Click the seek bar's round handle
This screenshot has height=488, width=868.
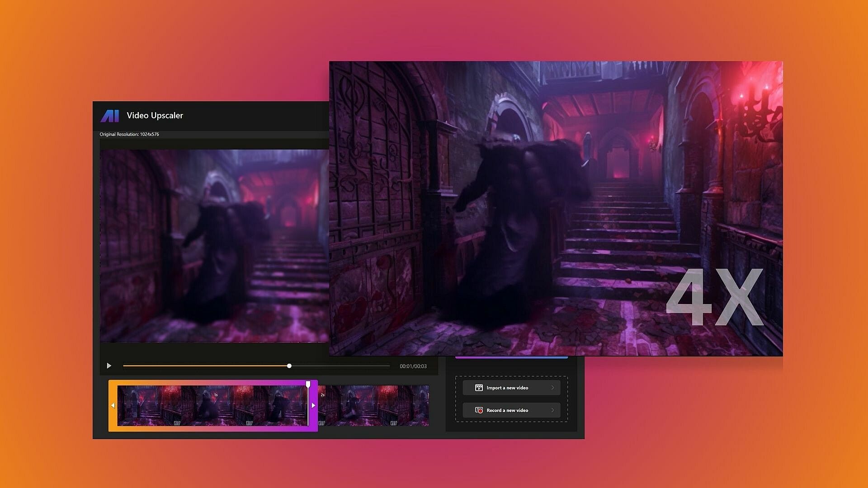(289, 366)
